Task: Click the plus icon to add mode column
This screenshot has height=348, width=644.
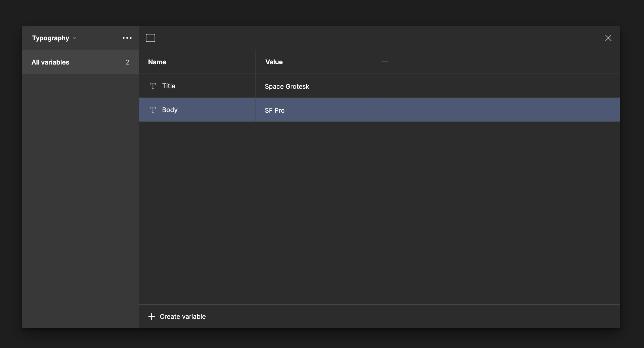Action: click(385, 62)
